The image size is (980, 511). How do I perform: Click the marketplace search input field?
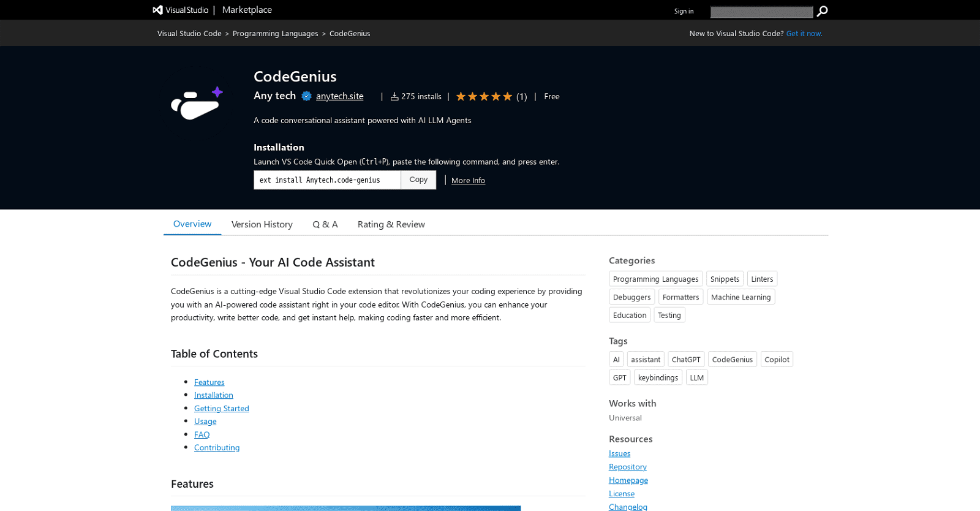761,11
